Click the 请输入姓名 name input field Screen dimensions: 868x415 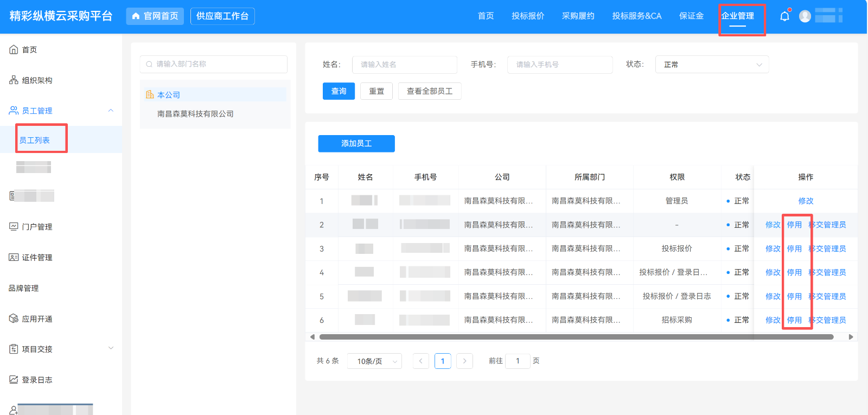pyautogui.click(x=404, y=65)
